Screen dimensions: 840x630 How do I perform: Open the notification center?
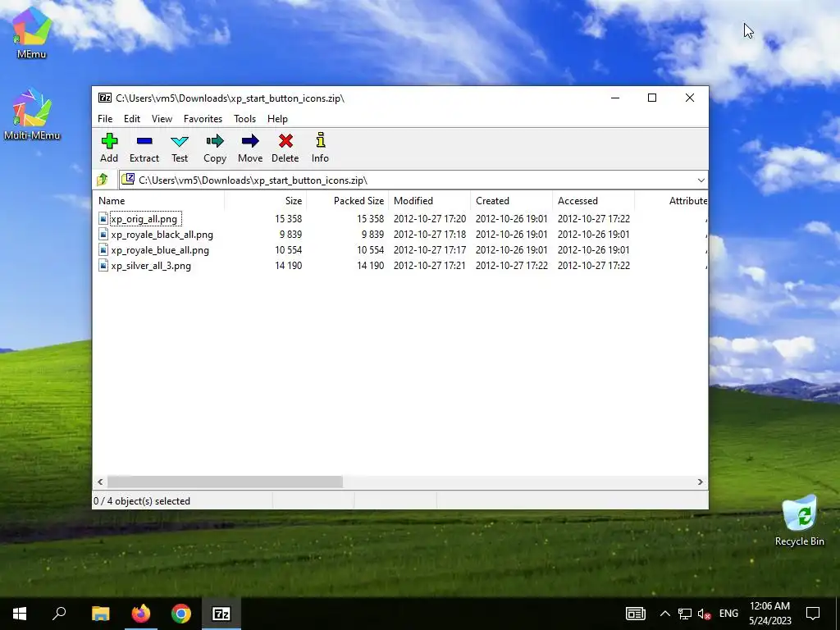(x=813, y=614)
